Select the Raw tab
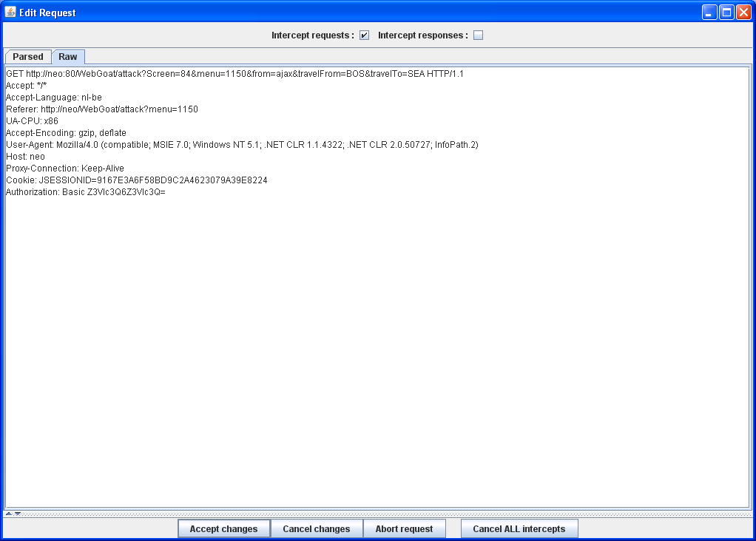The width and height of the screenshot is (756, 541). click(x=68, y=57)
